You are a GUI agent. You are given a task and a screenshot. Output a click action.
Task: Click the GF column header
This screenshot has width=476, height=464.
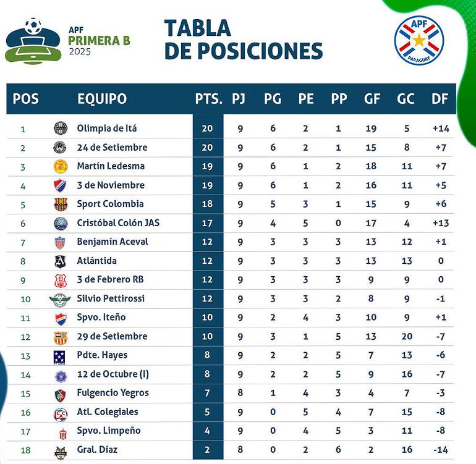(x=372, y=99)
